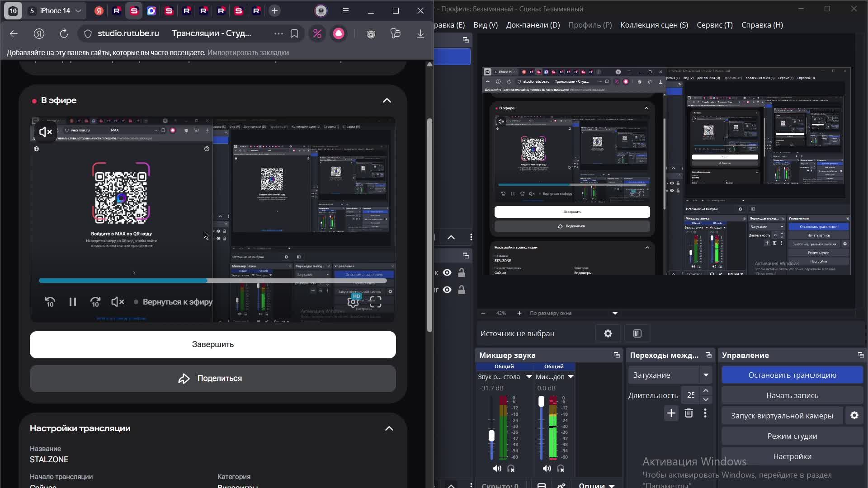Open source filters icon in OBS
Viewport: 868px width, 488px height.
click(x=637, y=333)
